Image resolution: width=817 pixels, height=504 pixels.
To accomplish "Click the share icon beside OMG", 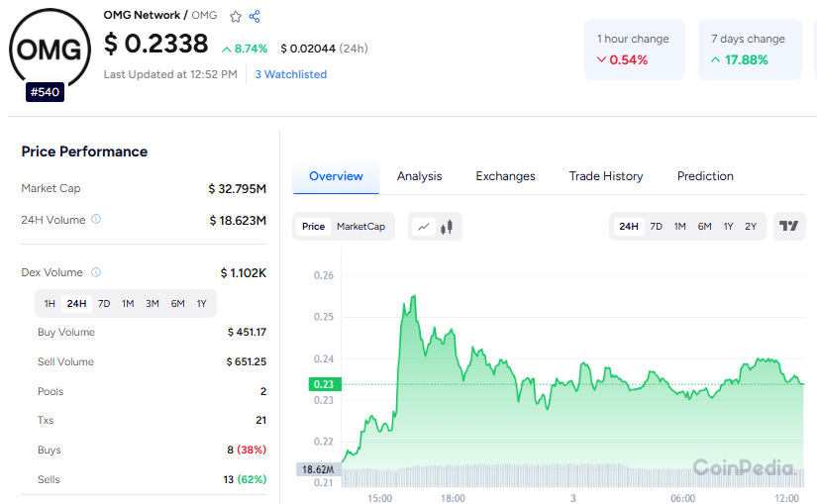I will [255, 17].
